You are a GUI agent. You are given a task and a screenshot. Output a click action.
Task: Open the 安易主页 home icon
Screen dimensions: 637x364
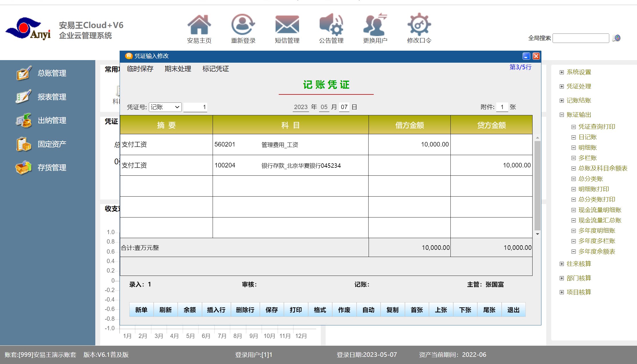point(199,25)
